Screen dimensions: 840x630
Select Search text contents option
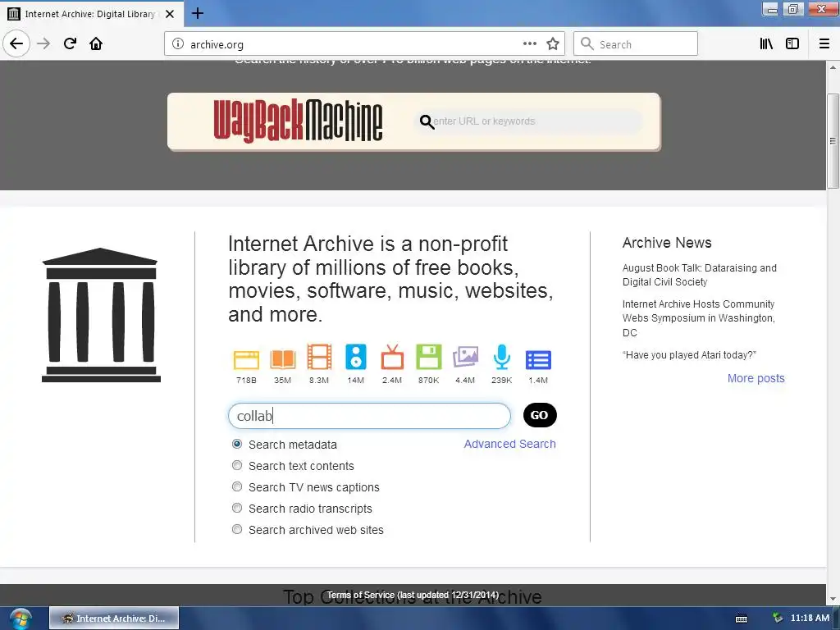pyautogui.click(x=237, y=466)
